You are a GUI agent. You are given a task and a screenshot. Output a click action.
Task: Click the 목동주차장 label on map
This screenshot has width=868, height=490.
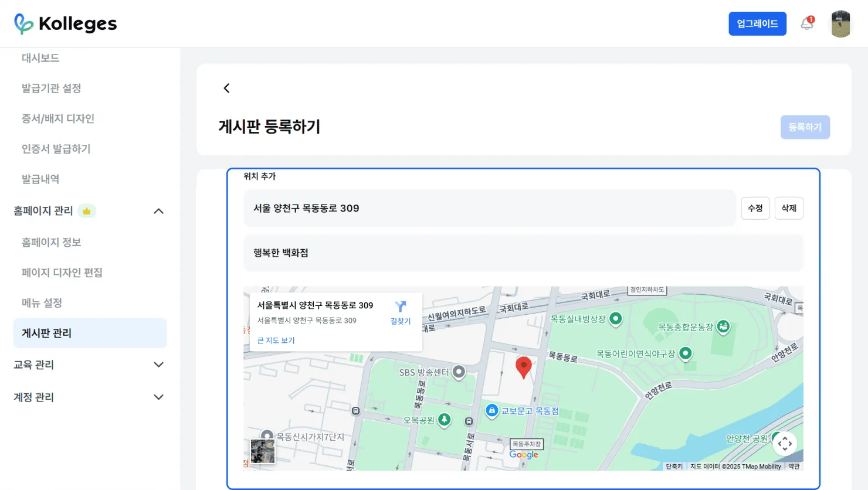tap(527, 444)
